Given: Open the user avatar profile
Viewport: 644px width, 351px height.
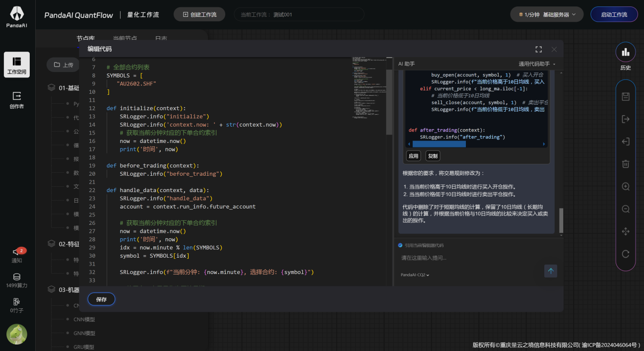Looking at the screenshot, I should click(x=17, y=334).
